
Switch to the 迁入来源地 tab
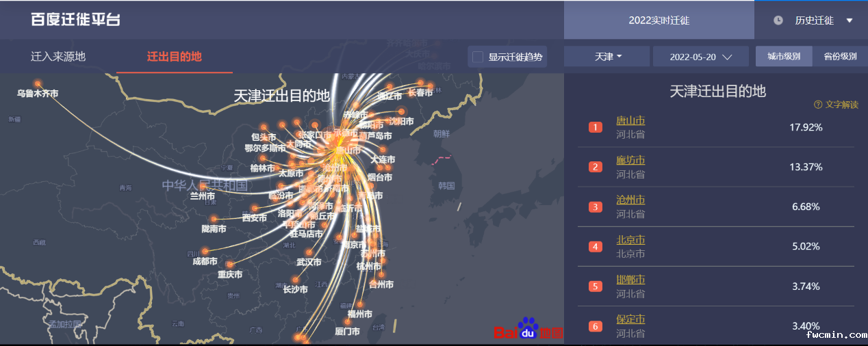(58, 57)
